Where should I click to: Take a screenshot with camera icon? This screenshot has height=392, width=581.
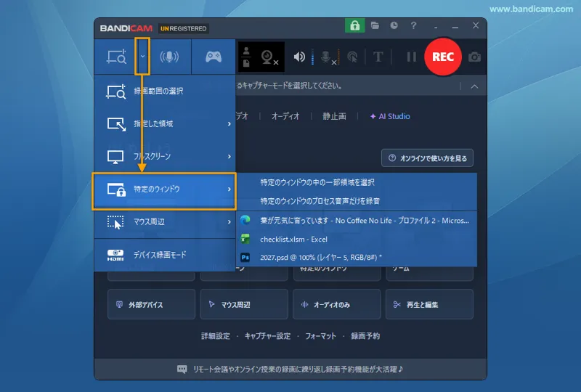point(475,57)
